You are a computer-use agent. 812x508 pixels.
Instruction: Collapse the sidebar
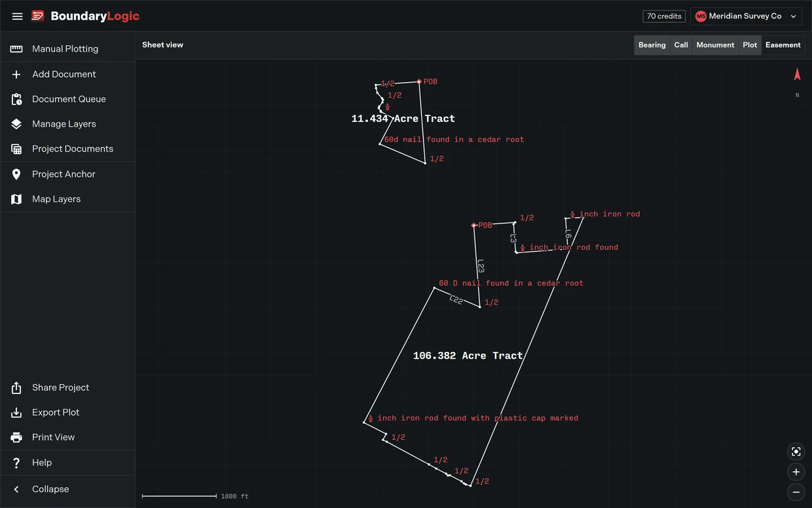tap(67, 489)
